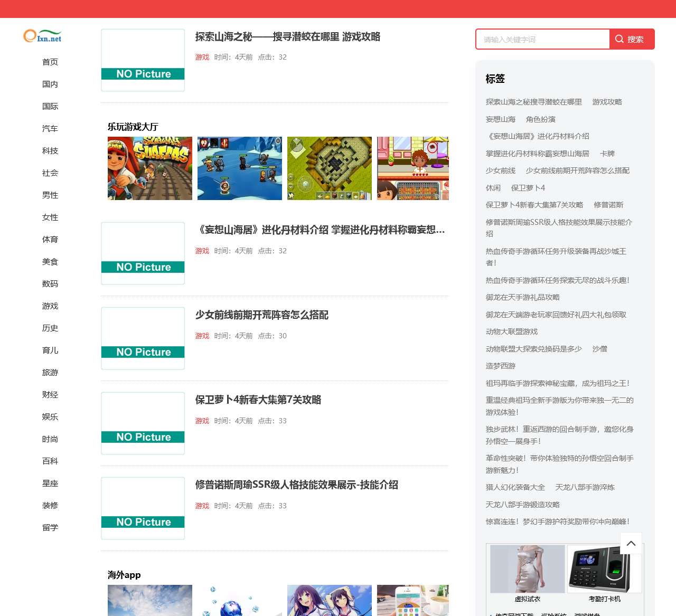Click the 角色扮演 tag
Viewport: 676px width, 616px height.
pos(541,119)
